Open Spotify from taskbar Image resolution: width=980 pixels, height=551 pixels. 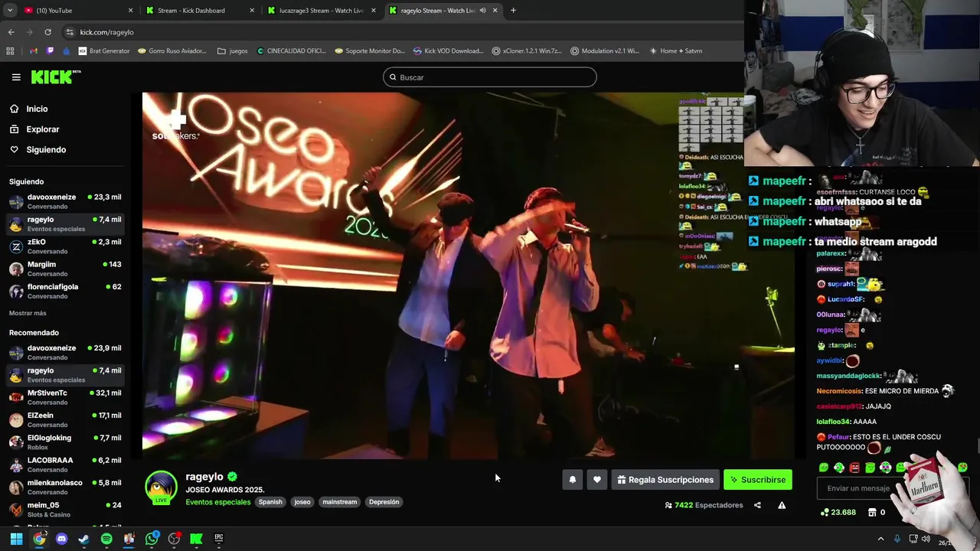click(106, 539)
